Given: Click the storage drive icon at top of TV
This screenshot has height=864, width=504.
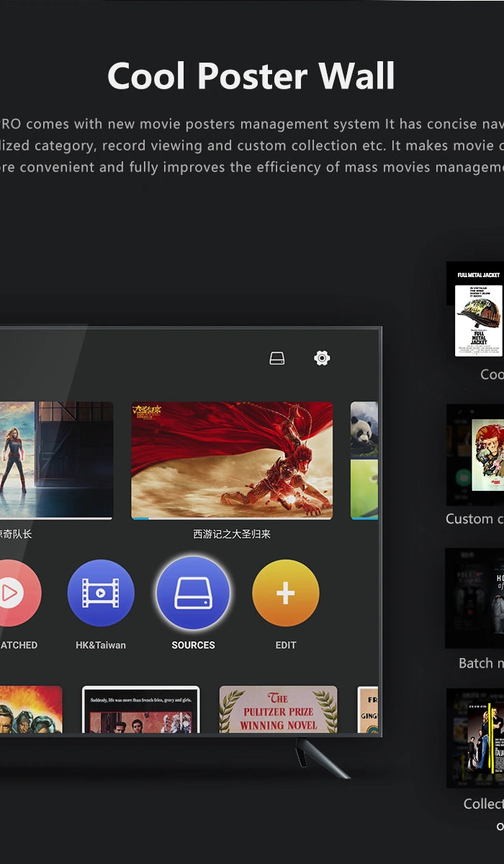Looking at the screenshot, I should (277, 358).
